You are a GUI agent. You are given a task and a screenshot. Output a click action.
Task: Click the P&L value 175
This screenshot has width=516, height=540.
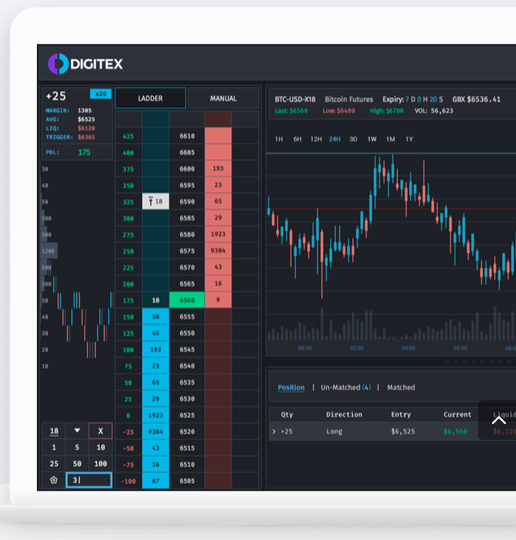[x=84, y=152]
